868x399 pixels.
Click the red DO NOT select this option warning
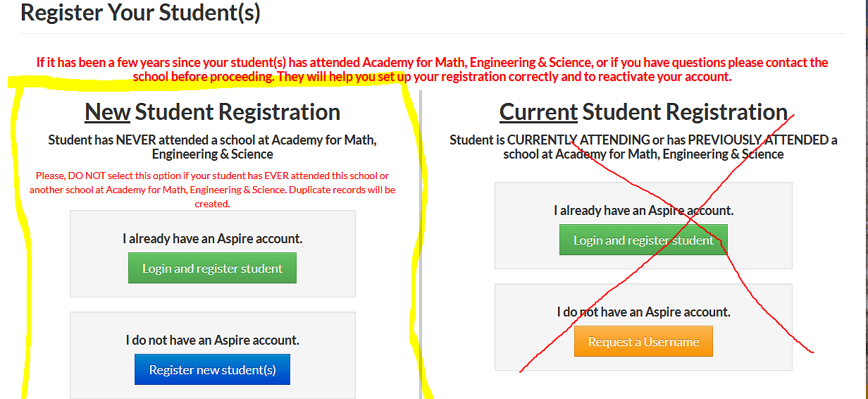[x=212, y=190]
